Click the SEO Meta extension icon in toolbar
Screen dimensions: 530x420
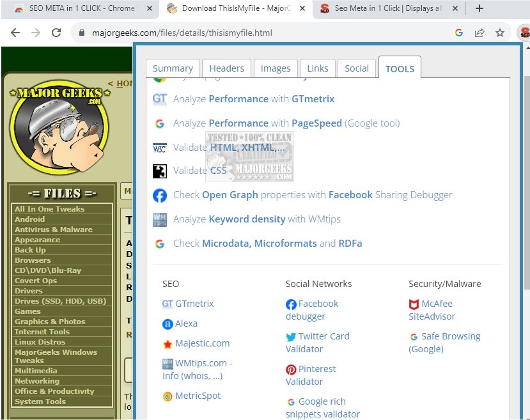(x=524, y=33)
